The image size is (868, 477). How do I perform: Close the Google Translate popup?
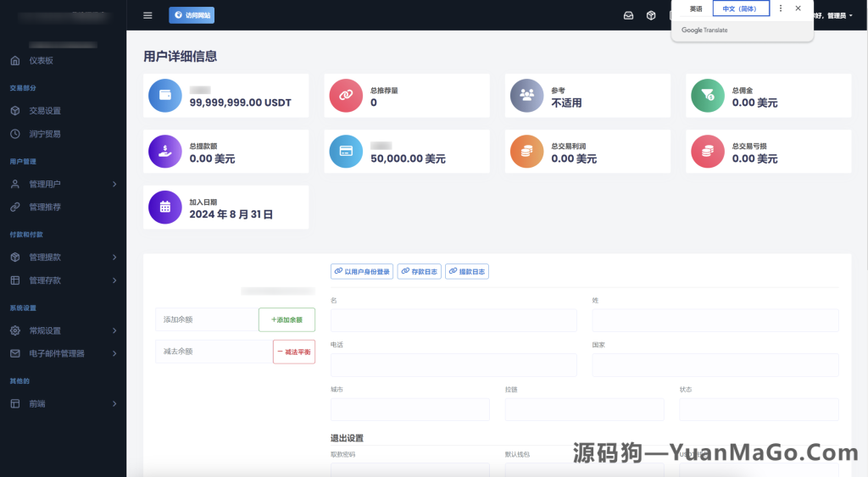click(798, 8)
